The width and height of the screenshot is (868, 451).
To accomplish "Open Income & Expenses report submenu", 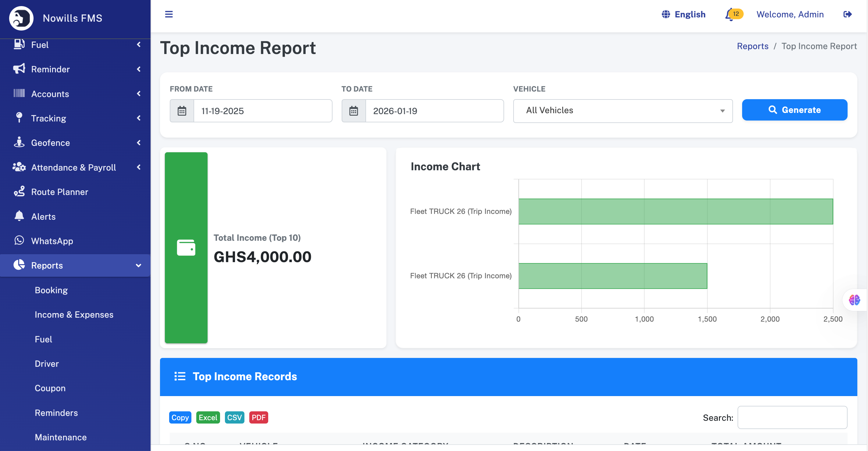I will 74,314.
